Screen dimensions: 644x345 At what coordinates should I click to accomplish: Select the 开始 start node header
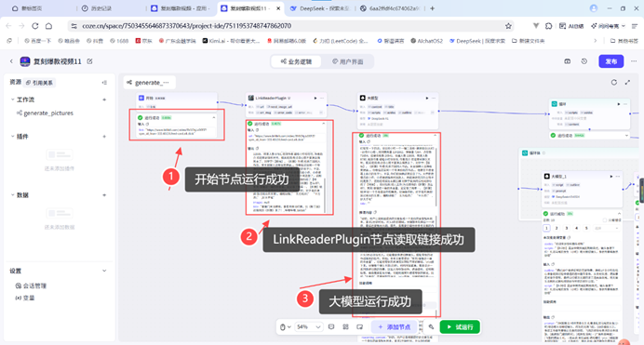point(177,98)
